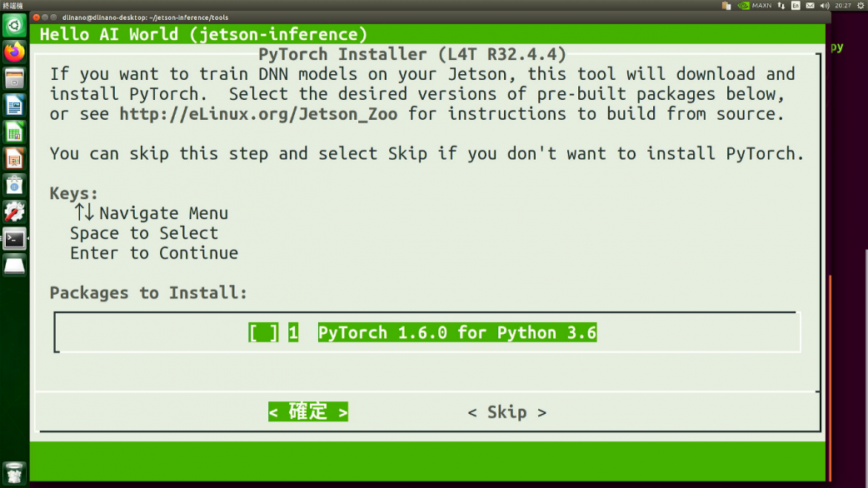Open Ubuntu Software store icon
This screenshot has height=488, width=868.
(x=14, y=186)
